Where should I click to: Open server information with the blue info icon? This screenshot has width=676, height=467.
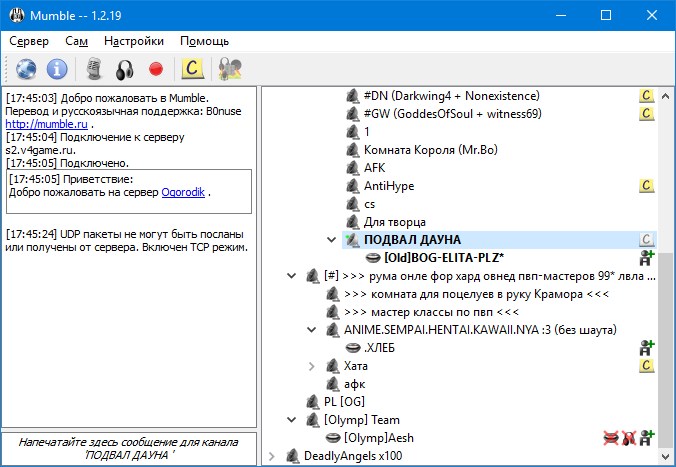tap(58, 68)
